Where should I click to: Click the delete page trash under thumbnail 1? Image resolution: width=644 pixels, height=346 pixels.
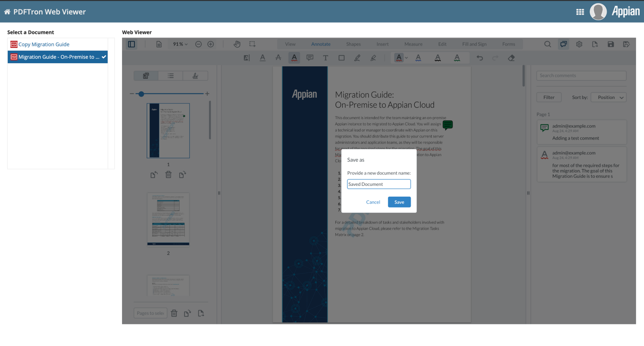pyautogui.click(x=168, y=175)
